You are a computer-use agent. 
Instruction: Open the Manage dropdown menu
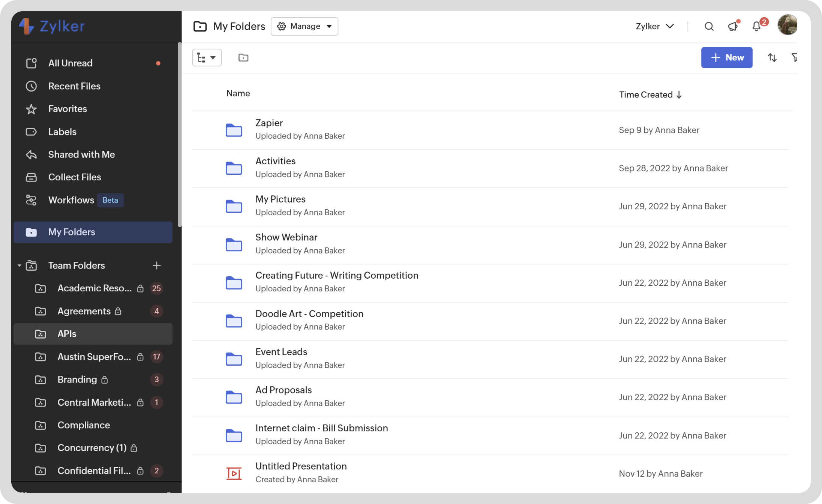(304, 26)
